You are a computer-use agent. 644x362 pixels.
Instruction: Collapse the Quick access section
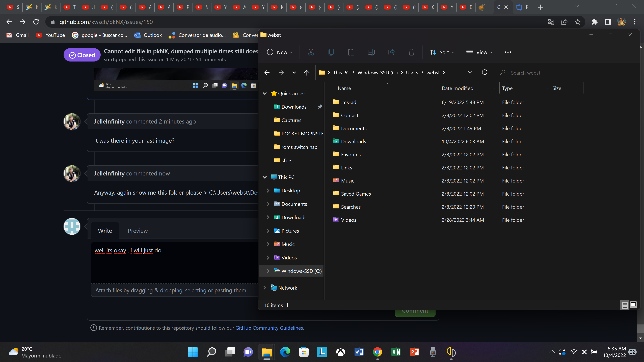(264, 93)
